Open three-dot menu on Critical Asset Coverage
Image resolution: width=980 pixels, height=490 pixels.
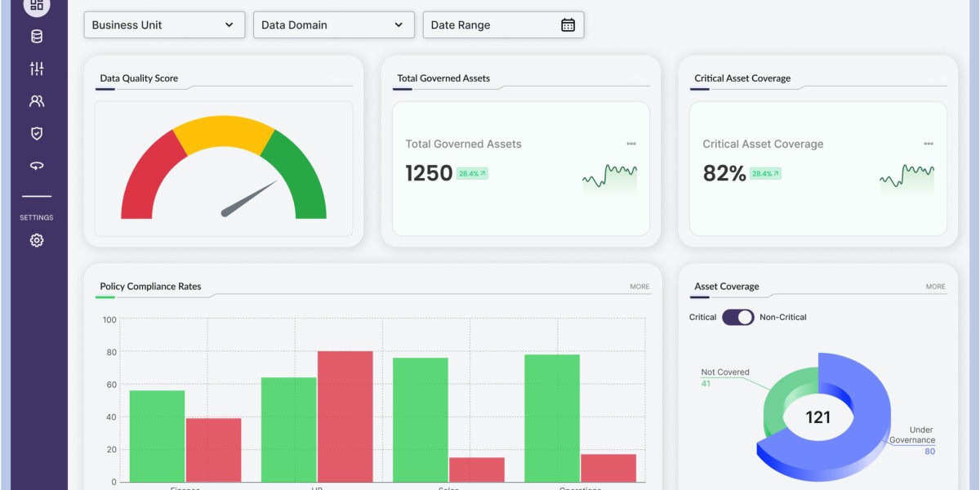click(x=929, y=144)
